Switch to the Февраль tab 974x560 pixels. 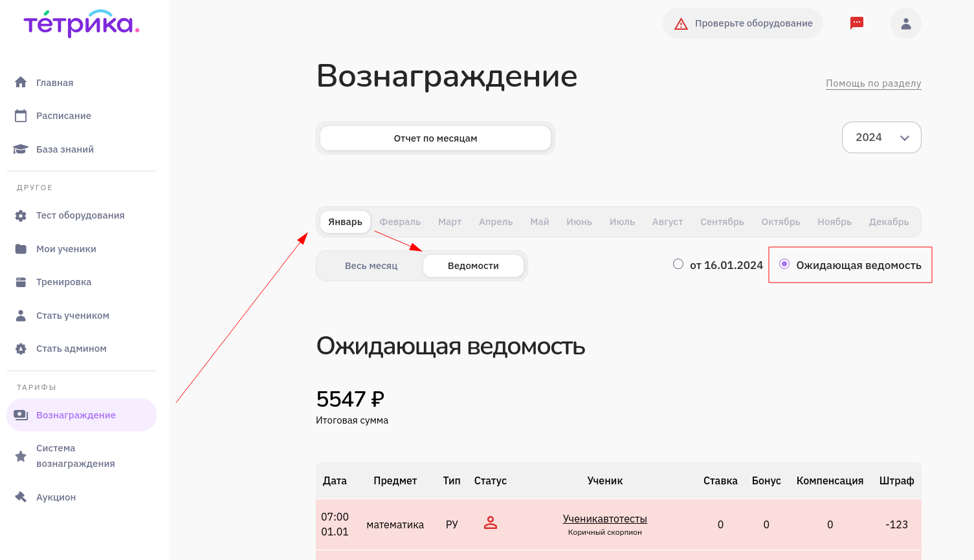coord(400,222)
